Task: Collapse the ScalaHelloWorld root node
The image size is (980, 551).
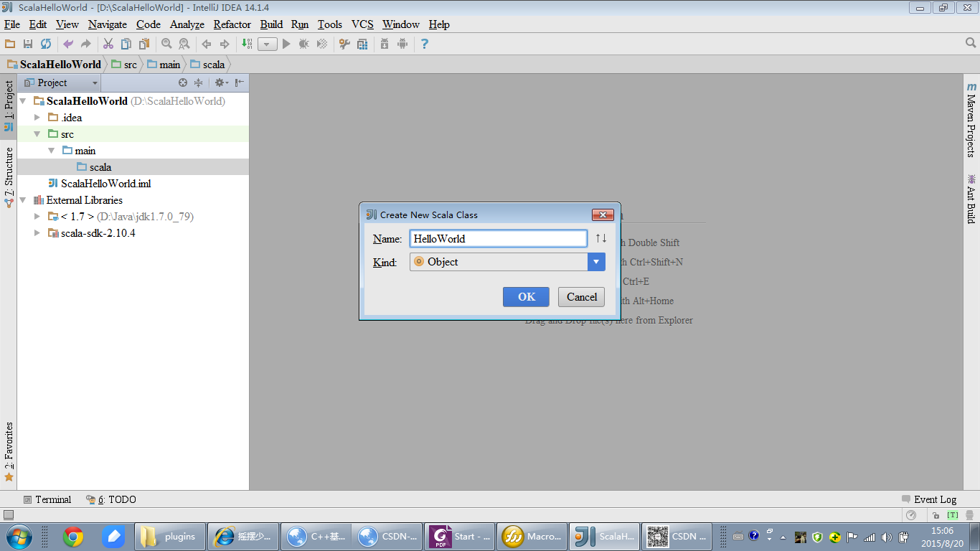Action: coord(23,101)
